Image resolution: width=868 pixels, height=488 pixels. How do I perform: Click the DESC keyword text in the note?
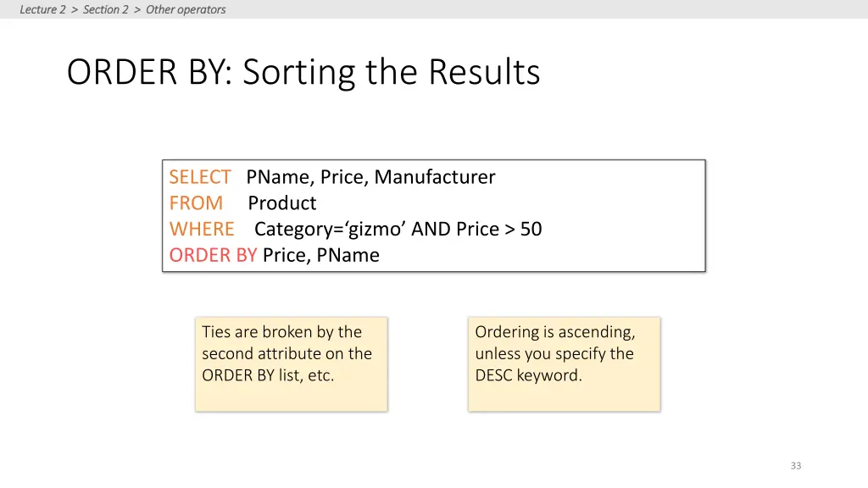coord(493,375)
